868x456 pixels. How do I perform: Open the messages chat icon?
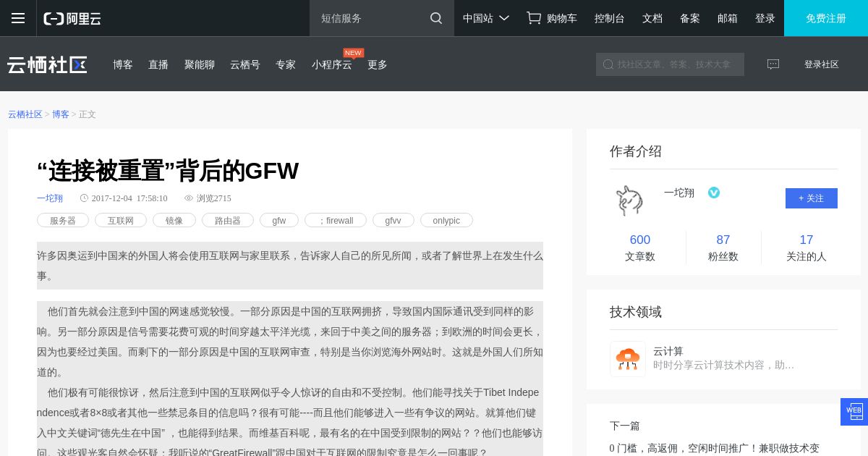click(773, 64)
